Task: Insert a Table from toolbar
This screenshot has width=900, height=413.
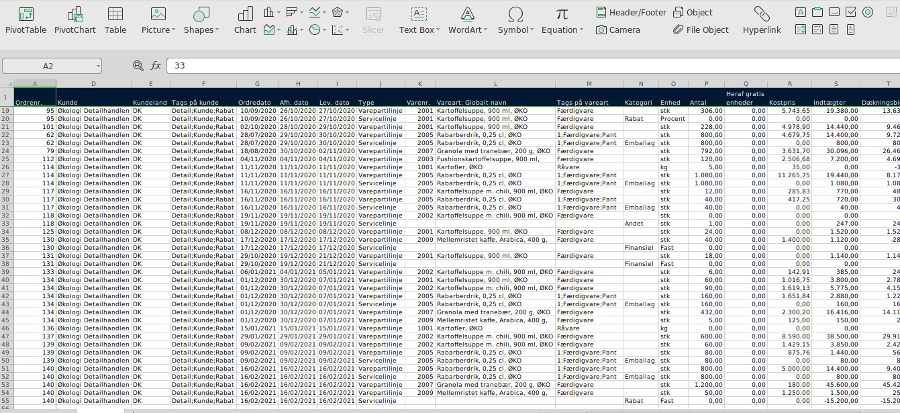Action: tap(115, 19)
